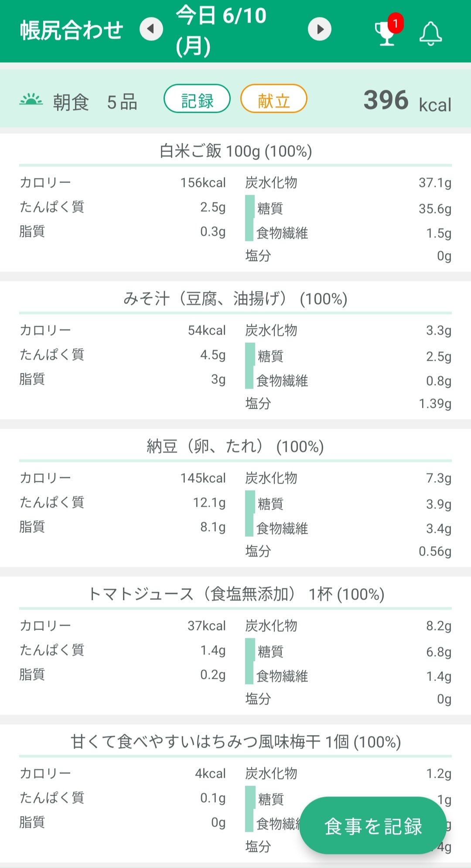Image resolution: width=471 pixels, height=868 pixels.
Task: Tap the 今日 6/10 (月) date header
Action: [221, 31]
